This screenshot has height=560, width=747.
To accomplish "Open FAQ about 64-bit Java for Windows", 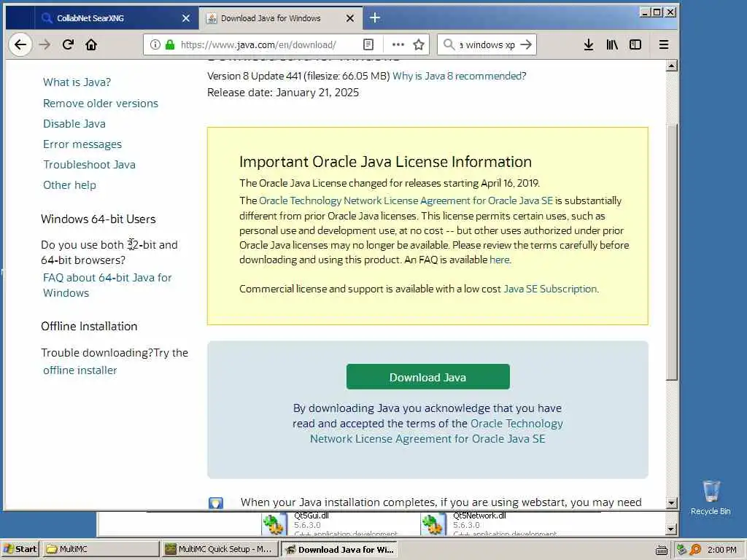I will (107, 285).
